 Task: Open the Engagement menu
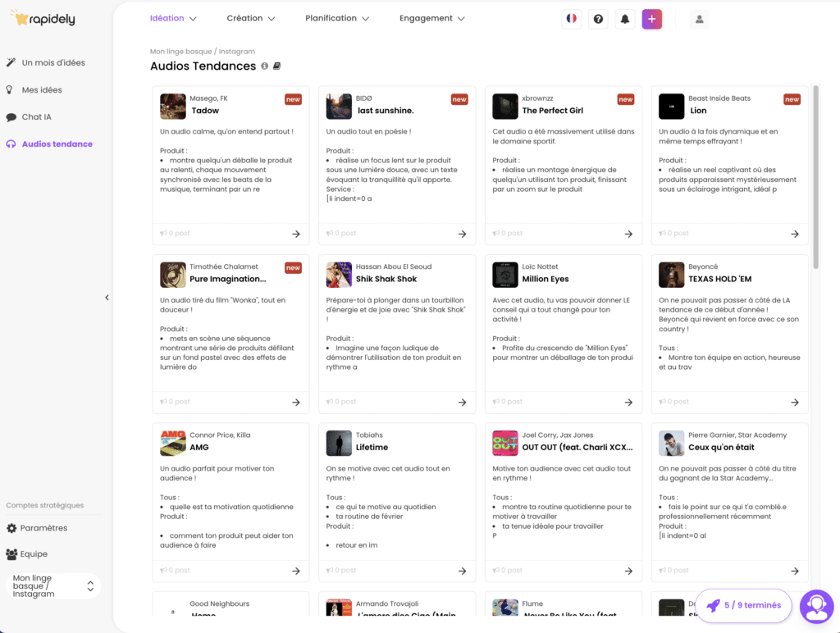(431, 18)
